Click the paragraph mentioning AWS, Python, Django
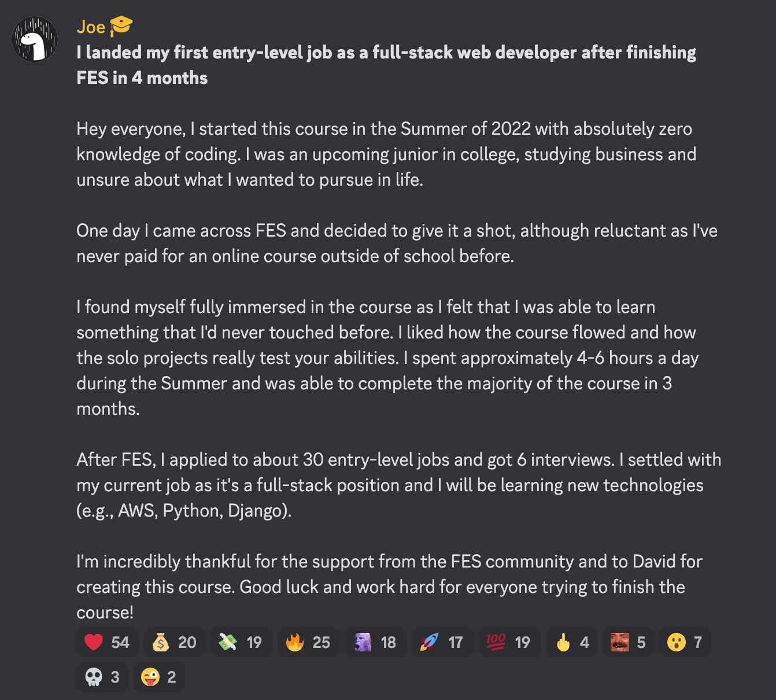 pos(399,485)
